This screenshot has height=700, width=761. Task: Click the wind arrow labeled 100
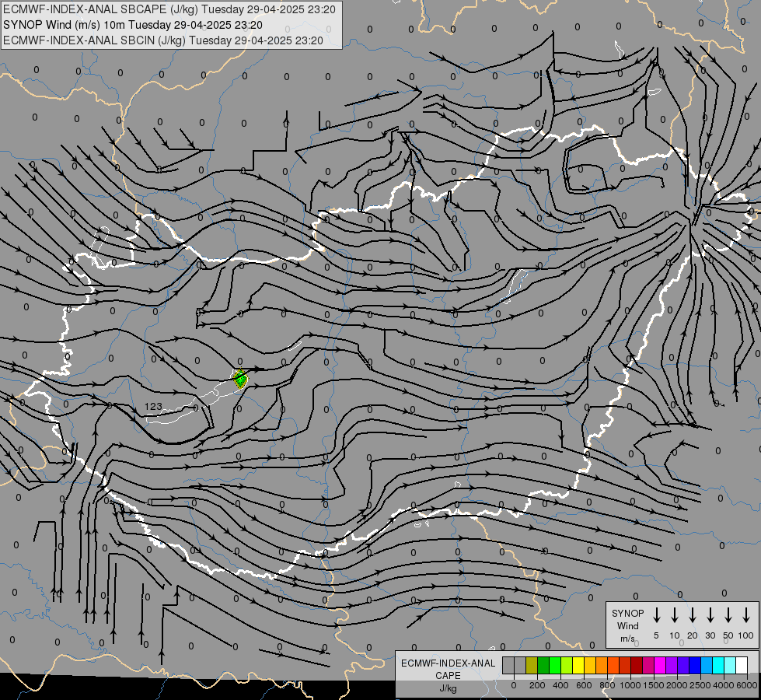click(746, 615)
